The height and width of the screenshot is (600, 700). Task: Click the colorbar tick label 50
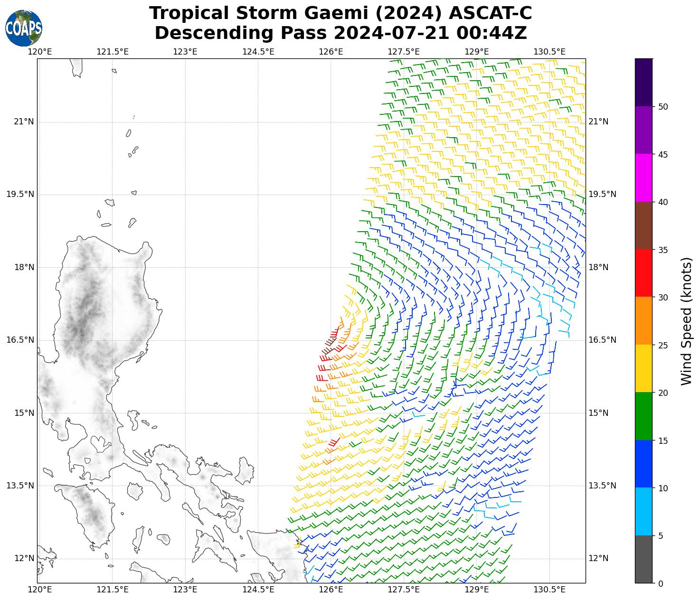663,106
